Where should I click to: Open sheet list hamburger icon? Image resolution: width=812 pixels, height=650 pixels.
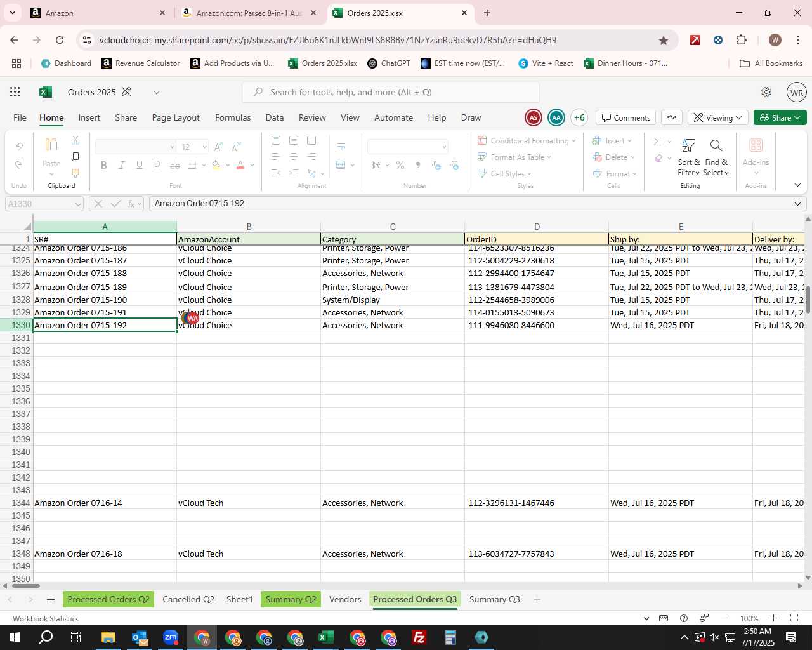51,600
